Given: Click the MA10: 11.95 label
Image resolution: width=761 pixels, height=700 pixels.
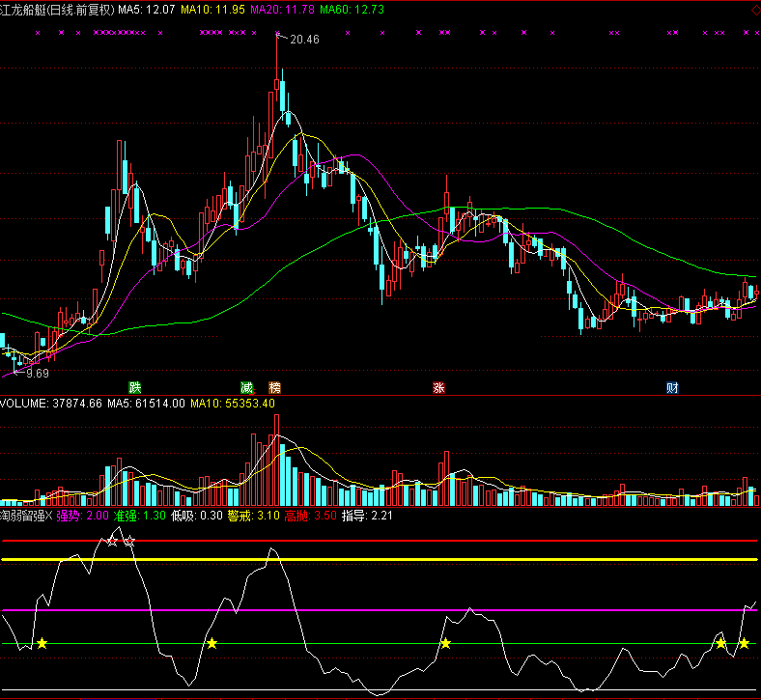Looking at the screenshot, I should 212,10.
